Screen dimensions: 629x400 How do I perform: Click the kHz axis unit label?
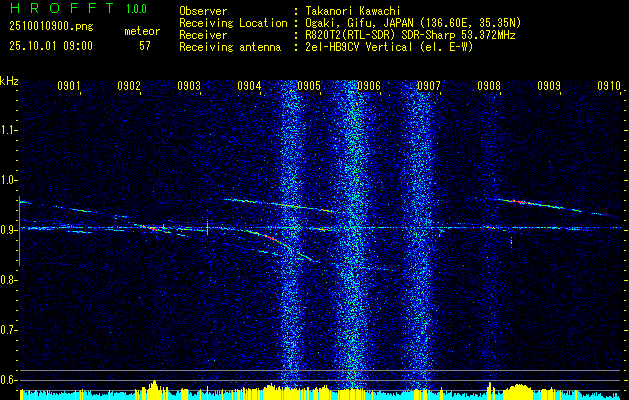coord(9,81)
